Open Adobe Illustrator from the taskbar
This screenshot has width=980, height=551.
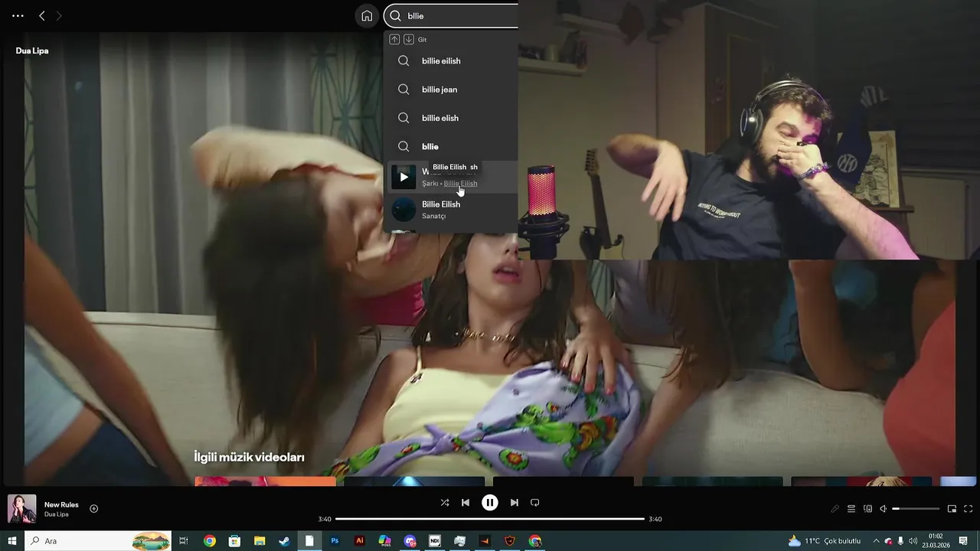pyautogui.click(x=360, y=541)
